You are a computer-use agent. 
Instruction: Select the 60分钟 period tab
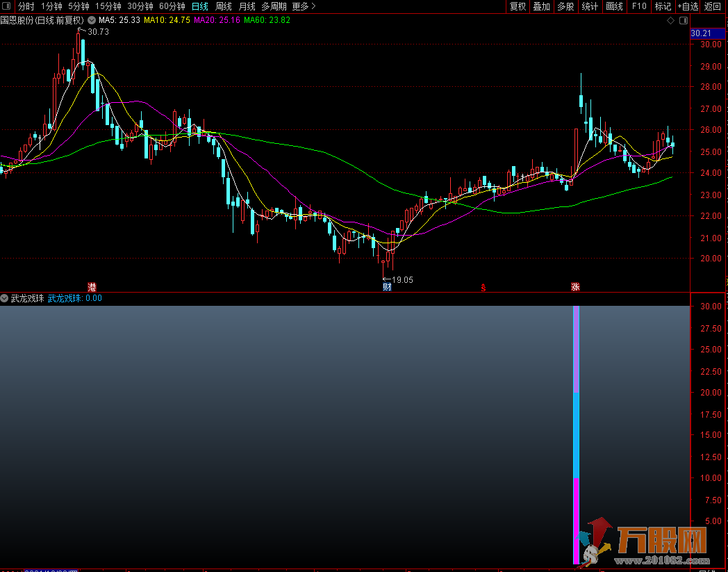172,6
